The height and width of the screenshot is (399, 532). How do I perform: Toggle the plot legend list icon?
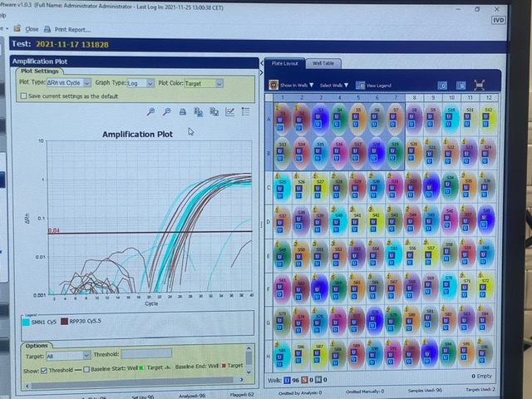[246, 111]
